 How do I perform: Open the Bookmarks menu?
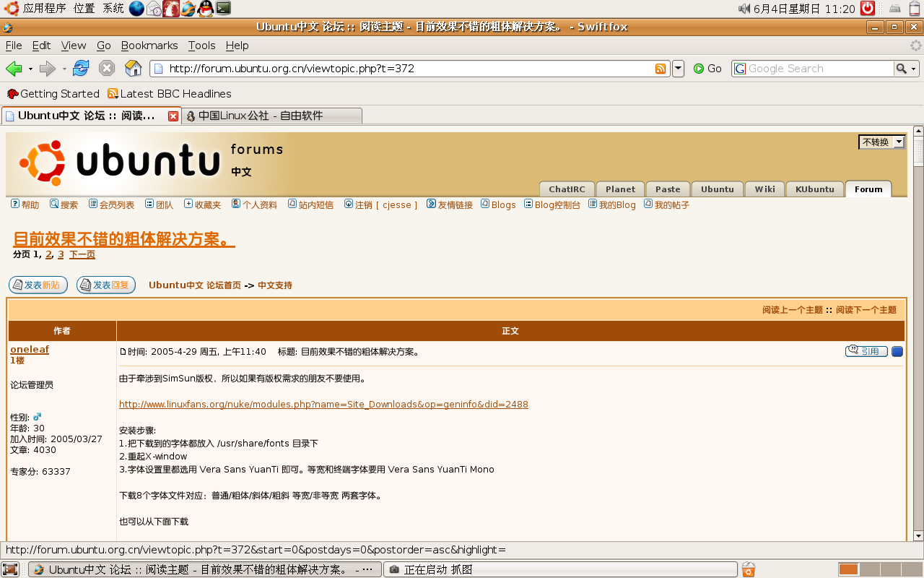[x=149, y=45]
